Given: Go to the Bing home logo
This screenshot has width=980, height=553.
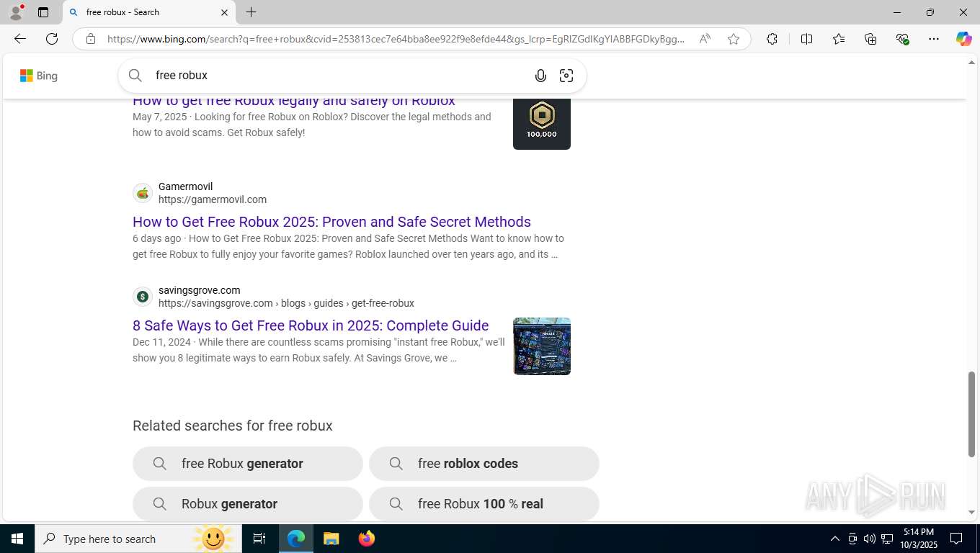Looking at the screenshot, I should click(x=39, y=76).
